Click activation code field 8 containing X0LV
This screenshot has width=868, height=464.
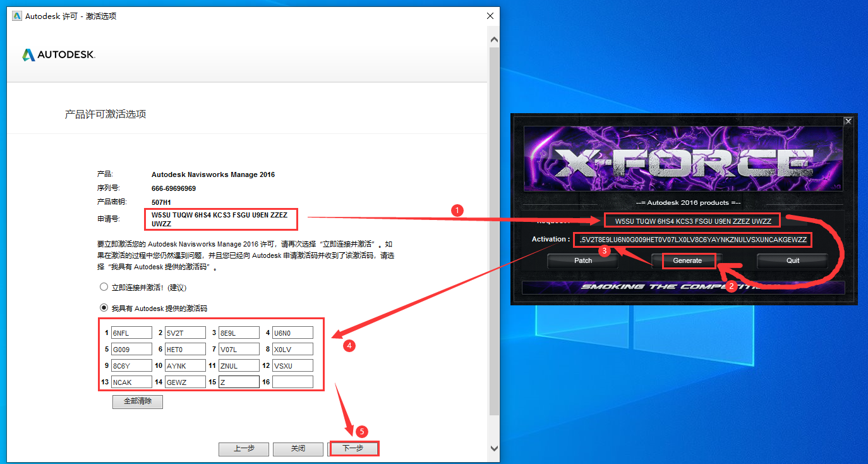coord(292,349)
